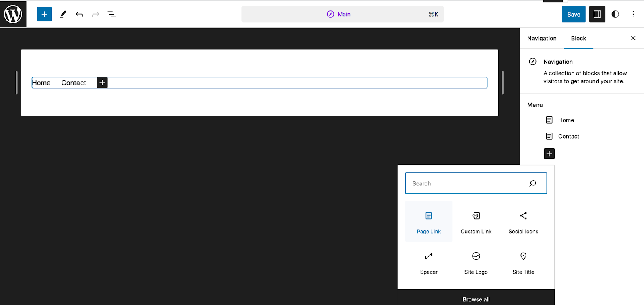Undo the last change
The width and height of the screenshot is (644, 305).
[x=79, y=14]
